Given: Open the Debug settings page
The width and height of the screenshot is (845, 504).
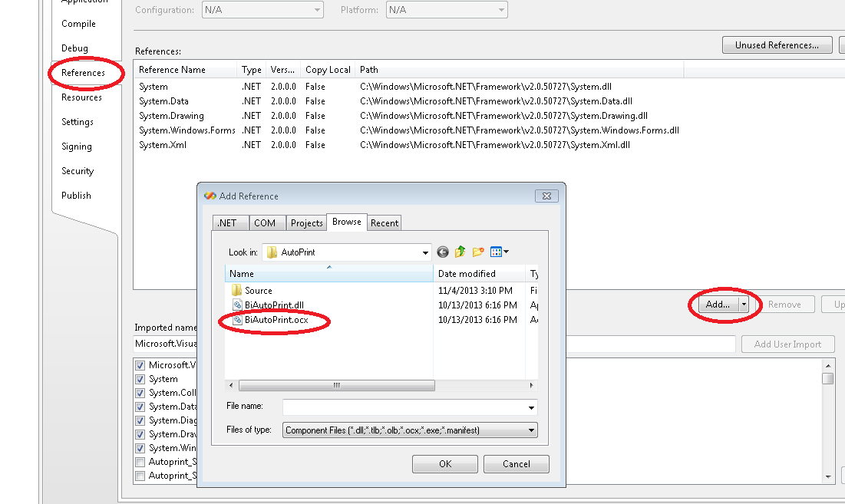Looking at the screenshot, I should pos(75,48).
